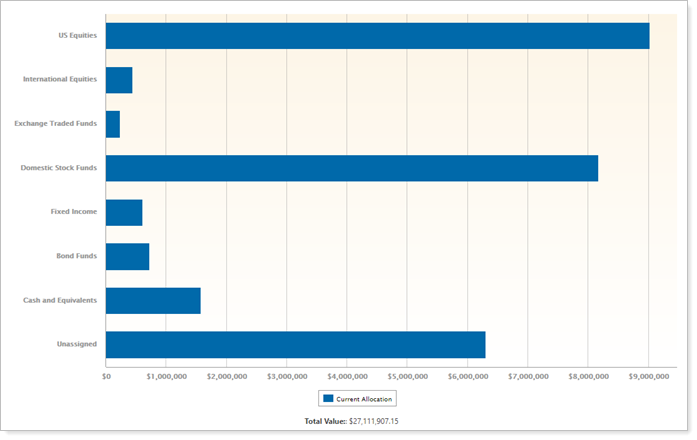The width and height of the screenshot is (697, 440).
Task: Click the Cash and Equivalents label
Action: click(60, 300)
